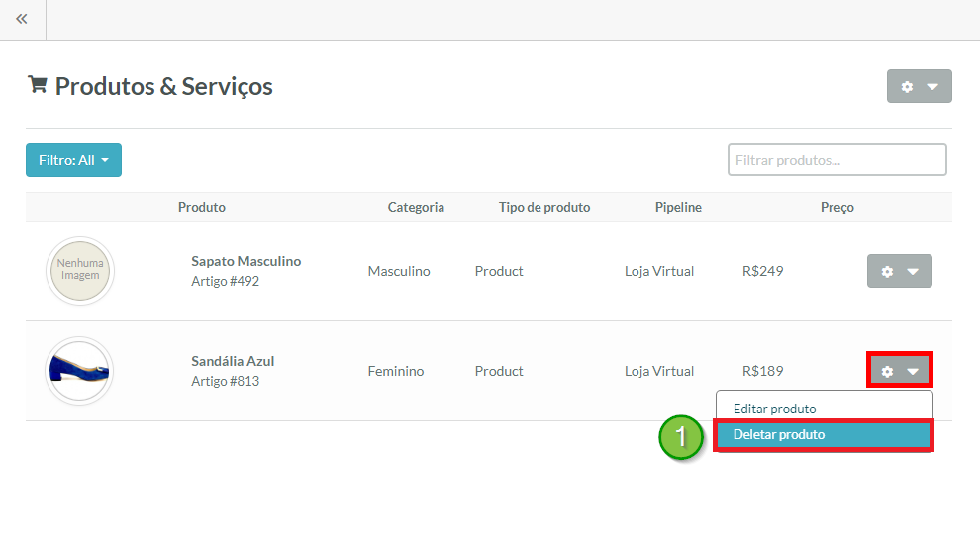Image resolution: width=980 pixels, height=547 pixels.
Task: Click gear menu button for Sandália Azul
Action: tap(899, 371)
